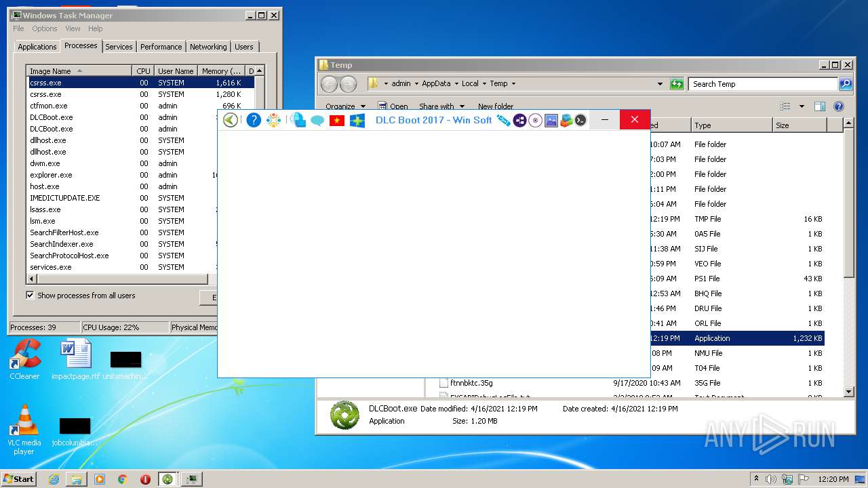Open the dark command prompt icon in DLC Boot
The width and height of the screenshot is (868, 488).
(x=580, y=120)
